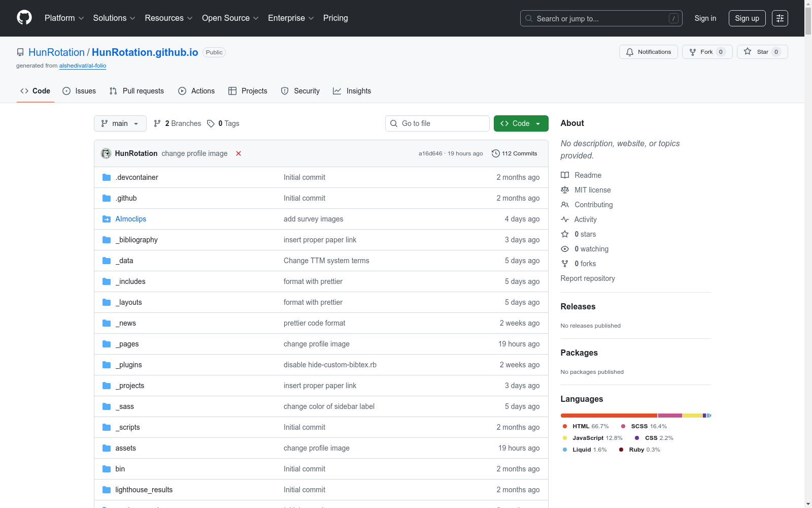812x508 pixels.
Task: Open the HunRotation avatar image
Action: click(x=106, y=153)
